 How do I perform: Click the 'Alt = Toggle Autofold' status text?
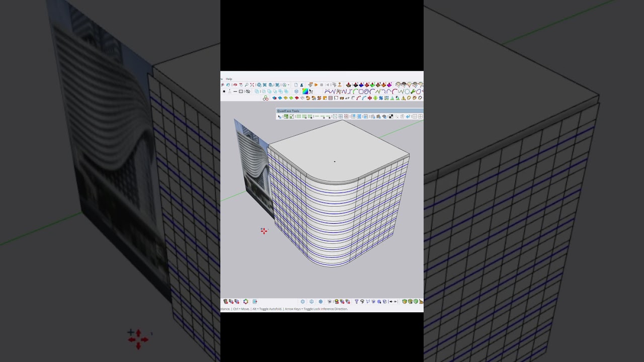coord(267,309)
